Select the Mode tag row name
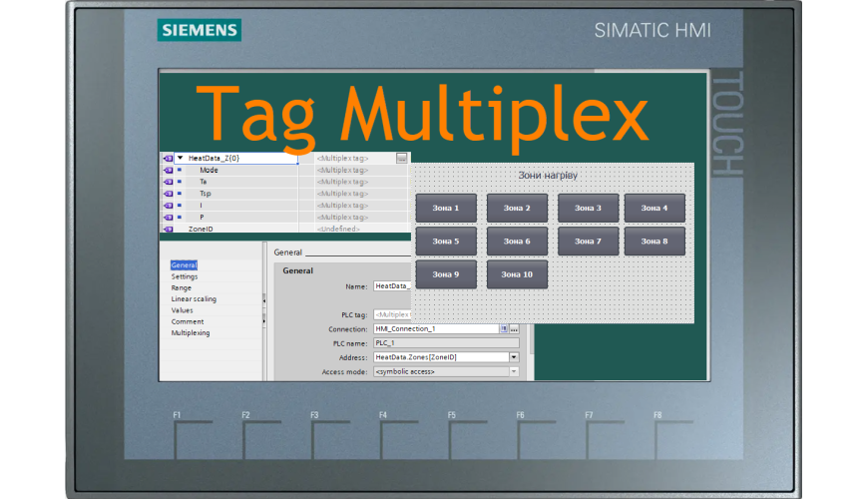Image resolution: width=868 pixels, height=499 pixels. [209, 170]
